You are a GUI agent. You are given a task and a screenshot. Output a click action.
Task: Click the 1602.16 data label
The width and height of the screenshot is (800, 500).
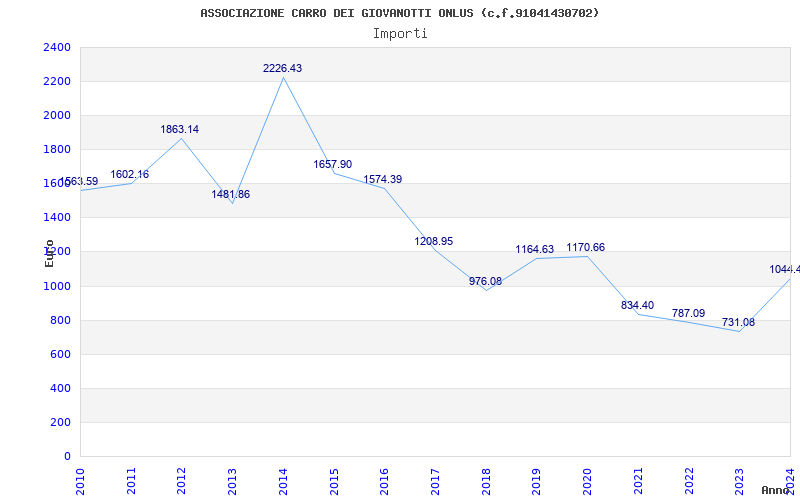click(x=130, y=174)
